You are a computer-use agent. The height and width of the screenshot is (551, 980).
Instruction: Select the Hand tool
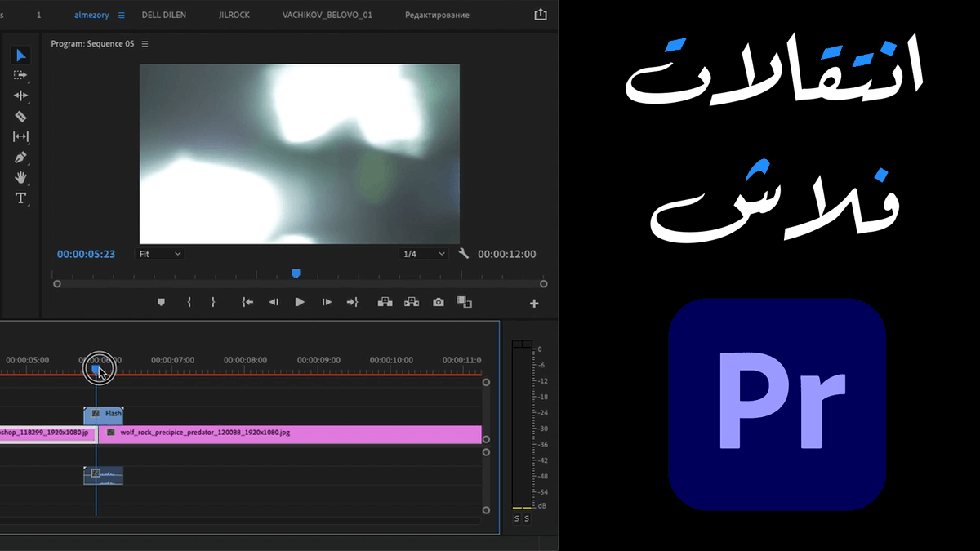point(21,178)
